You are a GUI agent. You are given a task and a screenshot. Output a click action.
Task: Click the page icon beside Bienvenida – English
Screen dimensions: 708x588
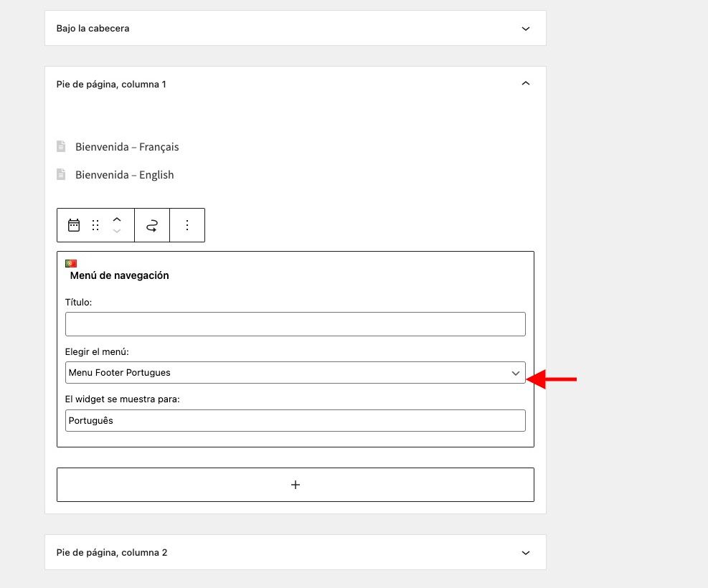61,174
